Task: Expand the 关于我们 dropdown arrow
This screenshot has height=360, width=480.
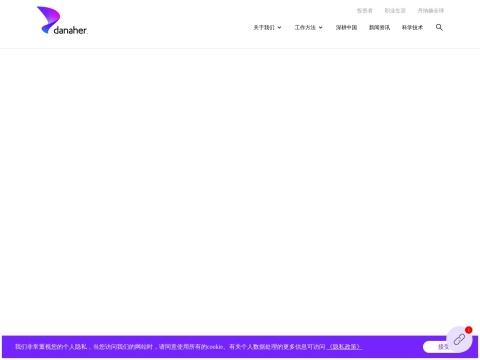Action: point(279,28)
